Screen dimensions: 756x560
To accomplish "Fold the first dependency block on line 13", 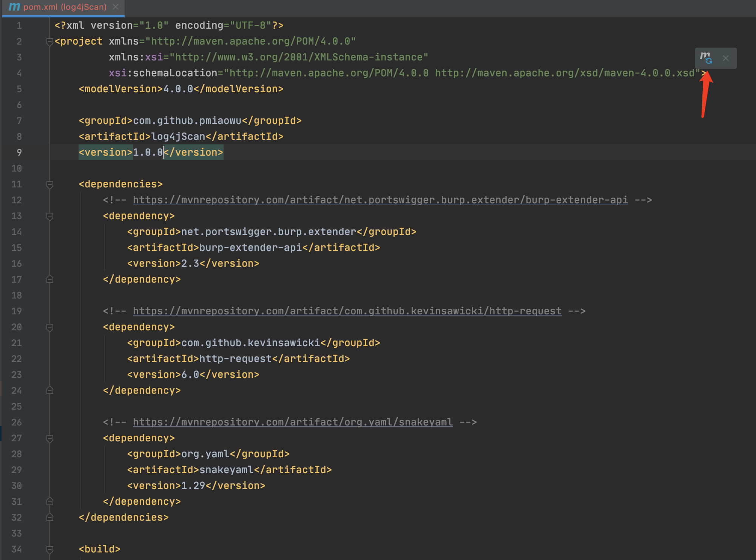I will click(x=49, y=216).
